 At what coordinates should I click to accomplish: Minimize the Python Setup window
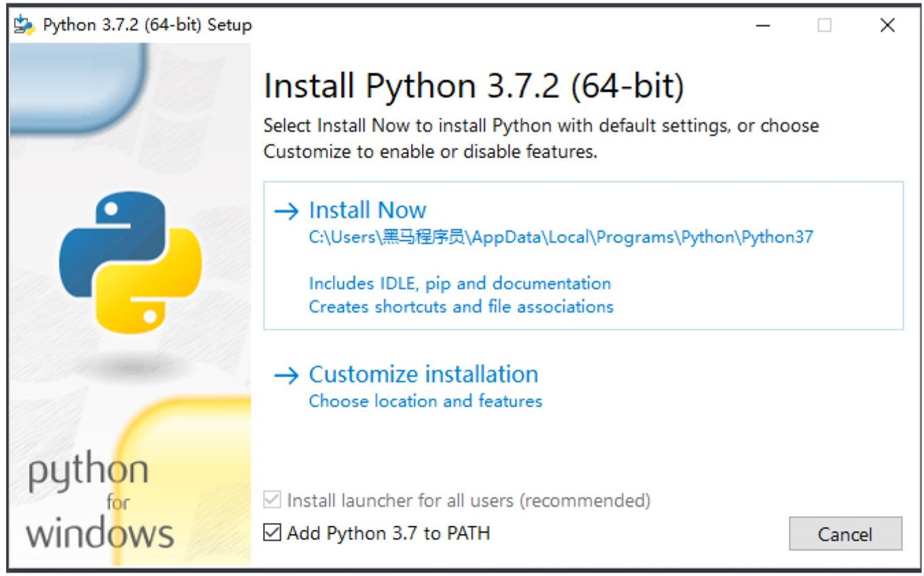[x=763, y=25]
